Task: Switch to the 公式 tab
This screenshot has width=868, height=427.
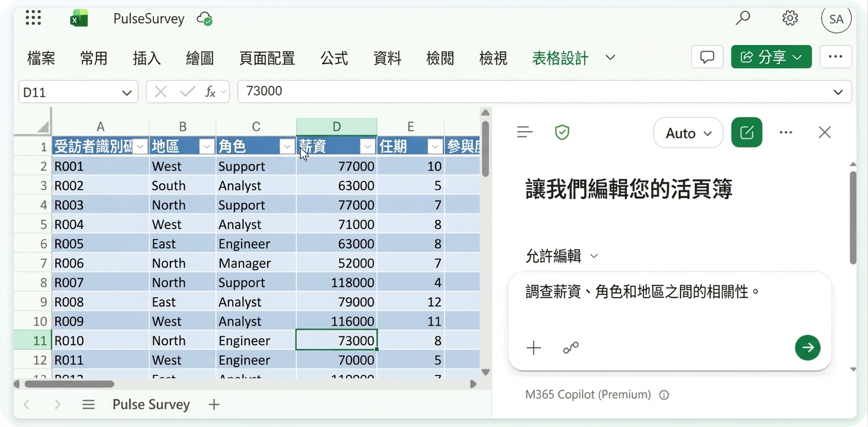Action: [x=334, y=58]
